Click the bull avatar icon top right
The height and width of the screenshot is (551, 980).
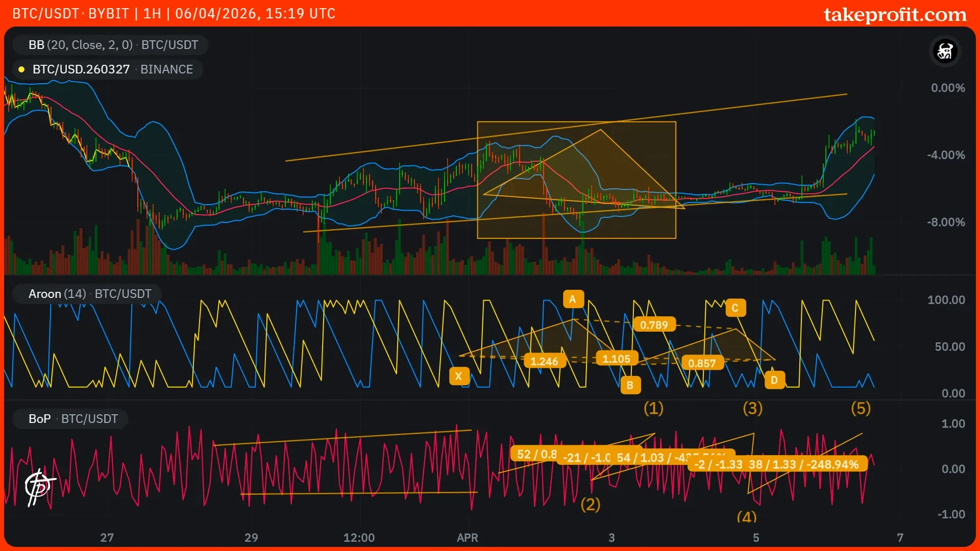[945, 51]
